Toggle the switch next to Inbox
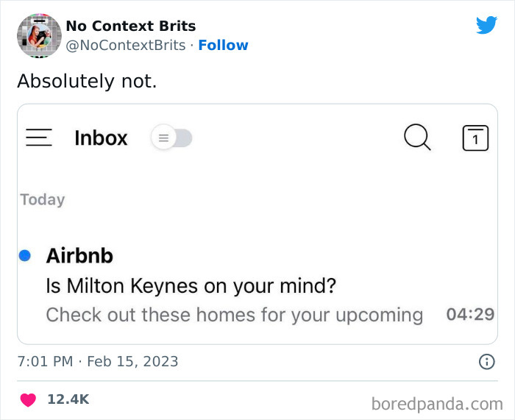Viewport: 515px width, 420px height. click(171, 138)
